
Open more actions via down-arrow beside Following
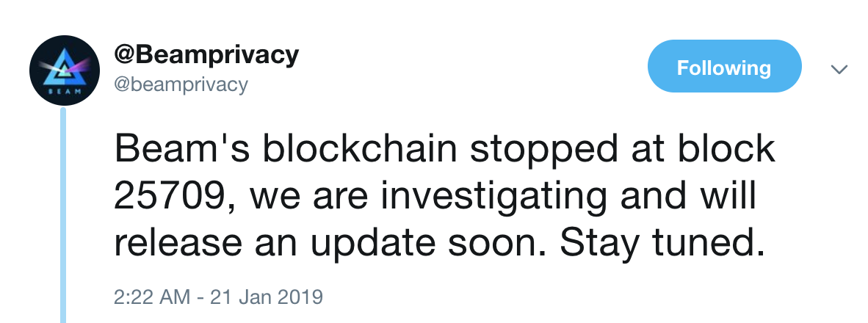pyautogui.click(x=839, y=69)
